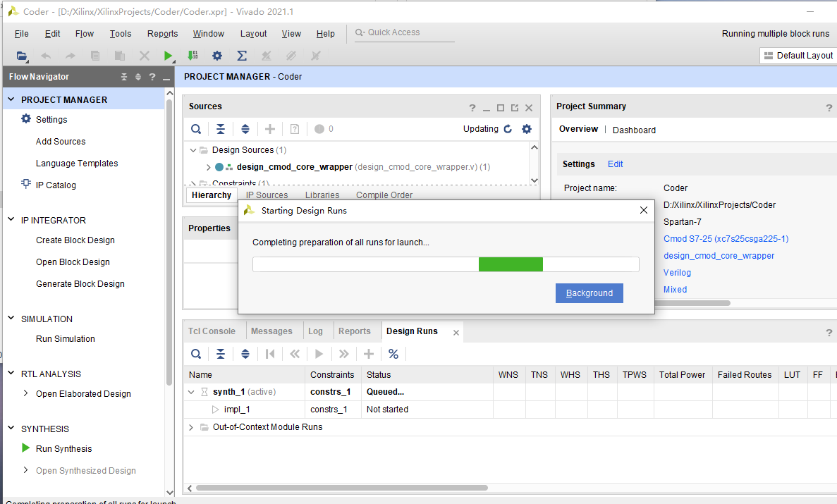837x504 pixels.
Task: Click the Redo arrow in the main toolbar
Action: [x=71, y=56]
